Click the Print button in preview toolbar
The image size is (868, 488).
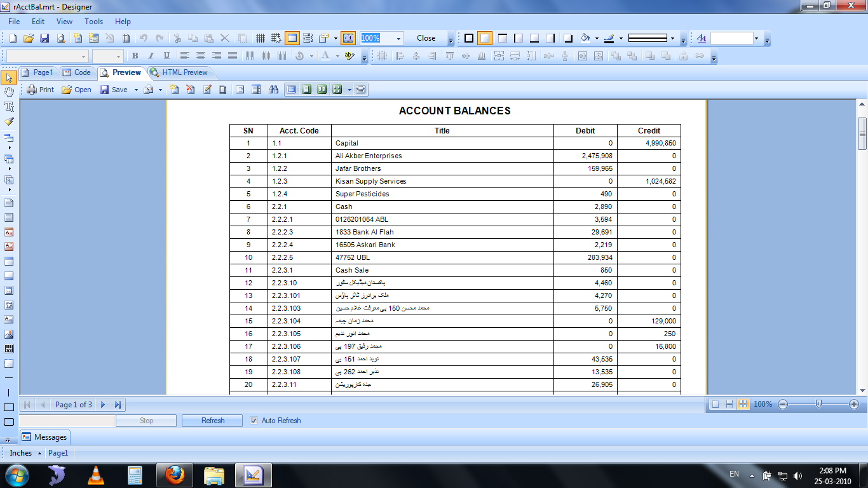tap(40, 90)
